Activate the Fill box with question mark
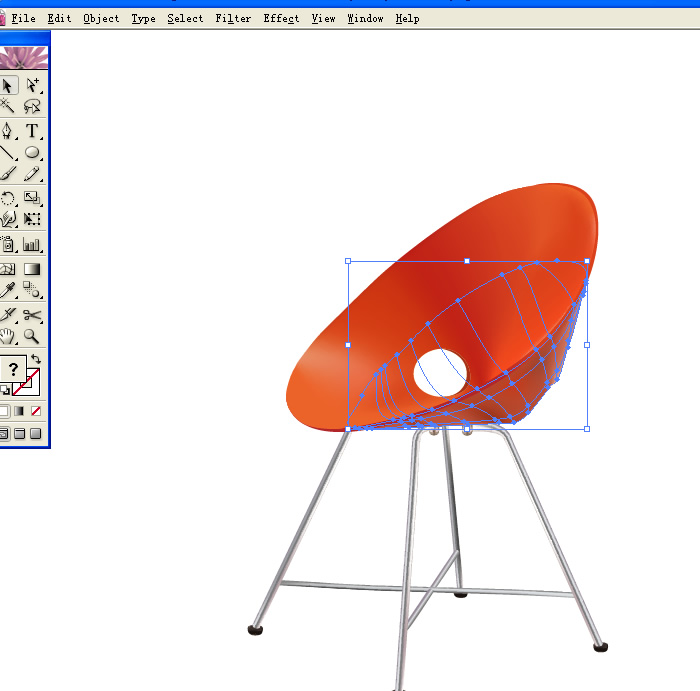 point(13,369)
